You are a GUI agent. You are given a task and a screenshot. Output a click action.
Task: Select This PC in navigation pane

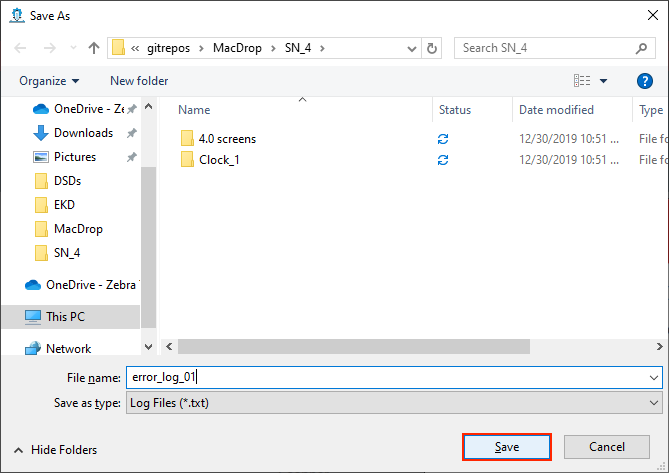point(67,317)
